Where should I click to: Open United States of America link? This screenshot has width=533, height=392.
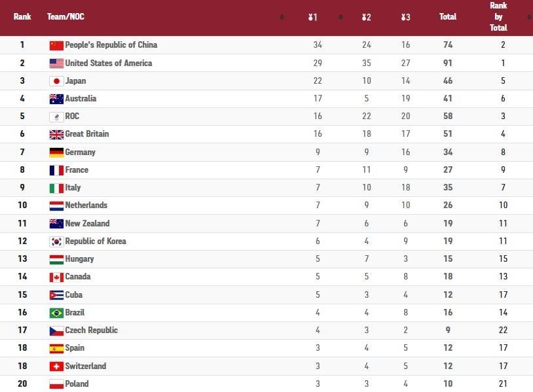click(109, 63)
